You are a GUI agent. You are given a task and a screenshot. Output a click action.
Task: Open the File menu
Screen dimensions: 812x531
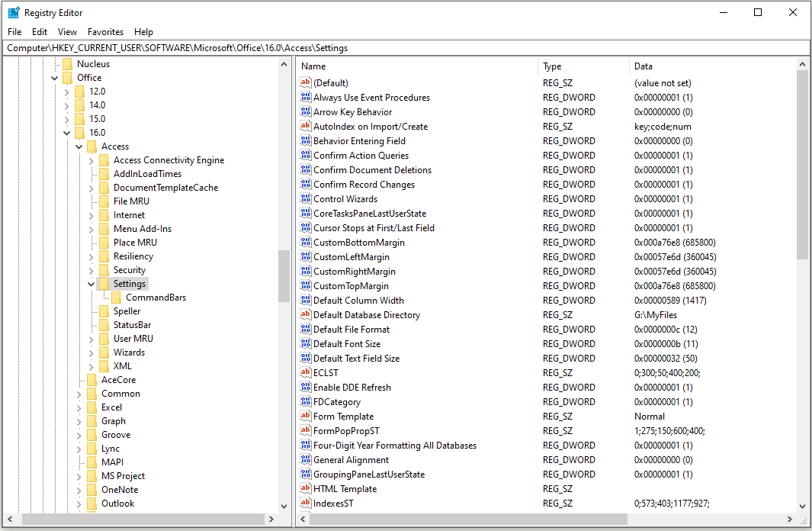tap(14, 31)
